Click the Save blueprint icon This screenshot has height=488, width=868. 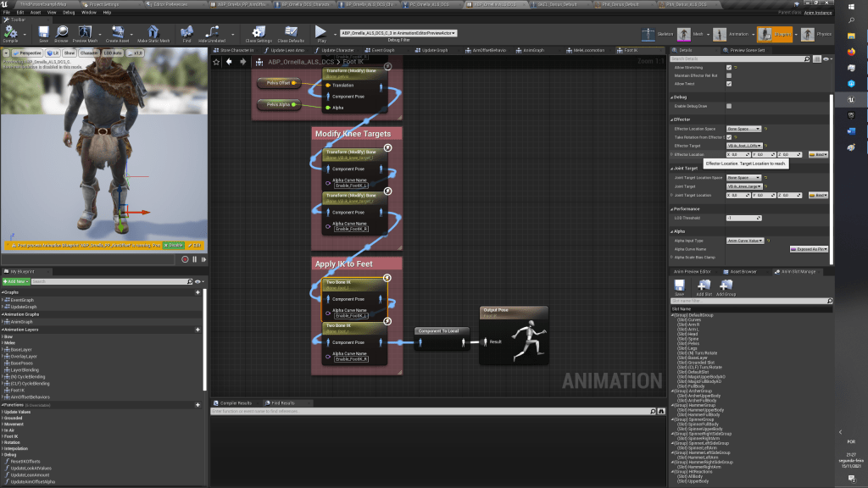(x=43, y=34)
